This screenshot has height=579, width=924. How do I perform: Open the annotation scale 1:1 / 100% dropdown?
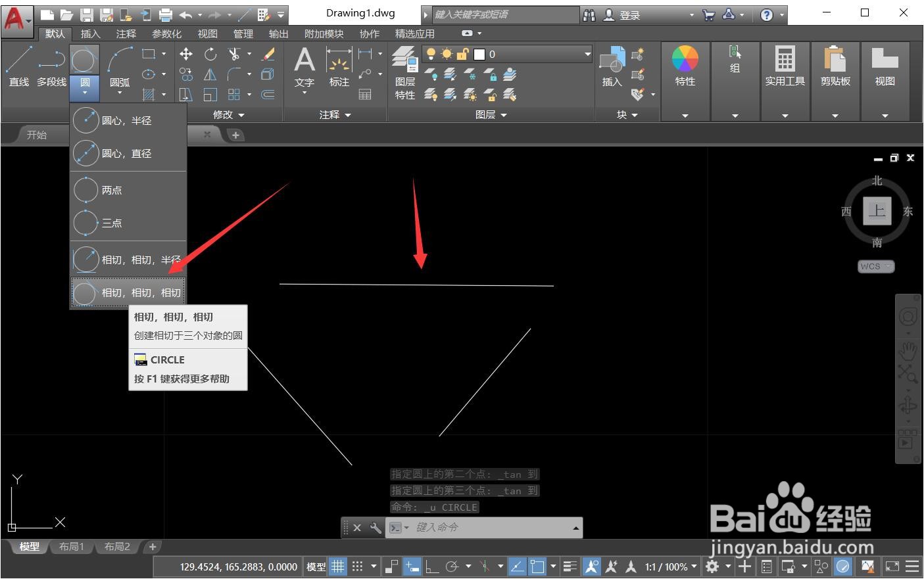[x=671, y=567]
